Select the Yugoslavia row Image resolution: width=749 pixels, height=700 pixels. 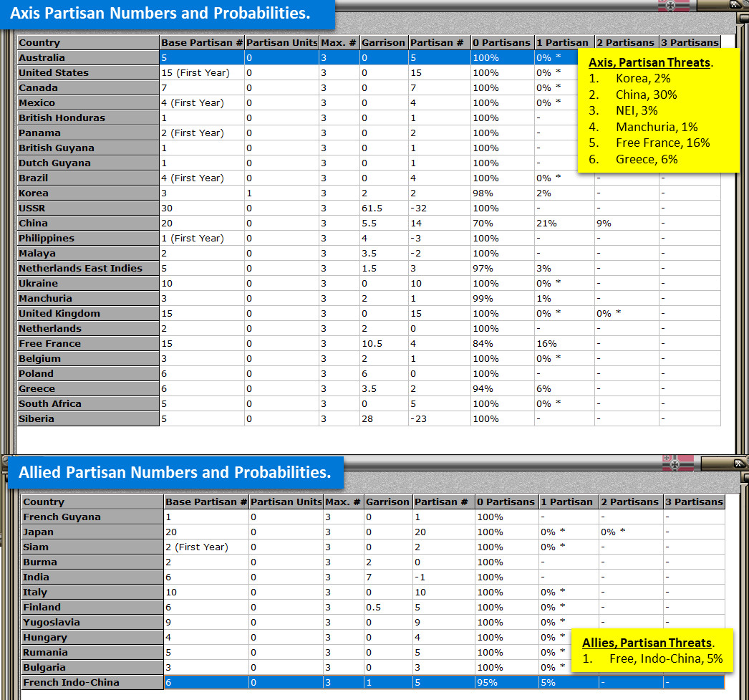coord(373,622)
